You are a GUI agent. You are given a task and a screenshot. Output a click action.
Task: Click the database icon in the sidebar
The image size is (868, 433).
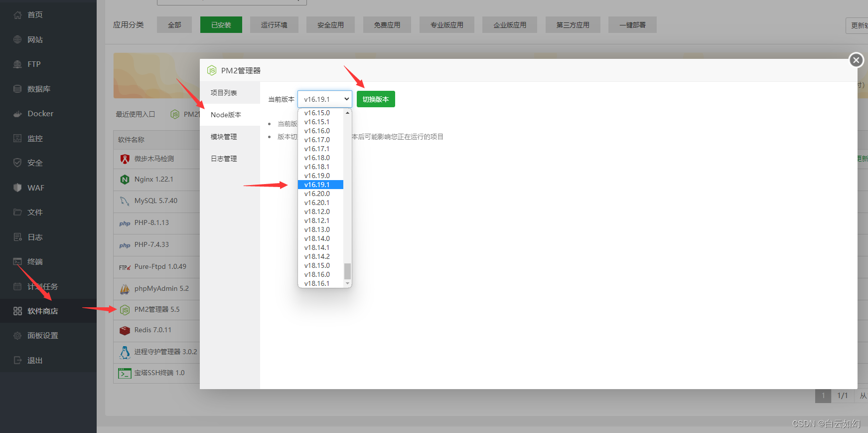coord(17,89)
